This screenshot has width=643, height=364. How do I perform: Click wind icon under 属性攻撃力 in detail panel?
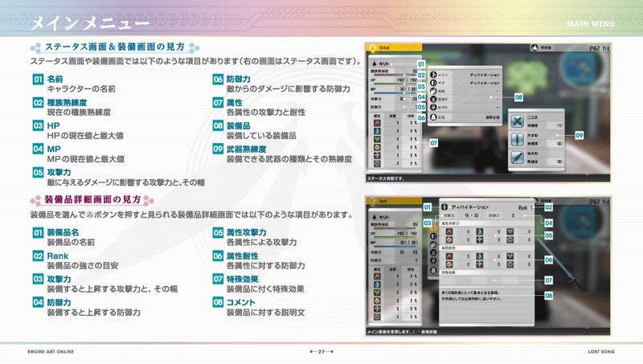coord(510,231)
